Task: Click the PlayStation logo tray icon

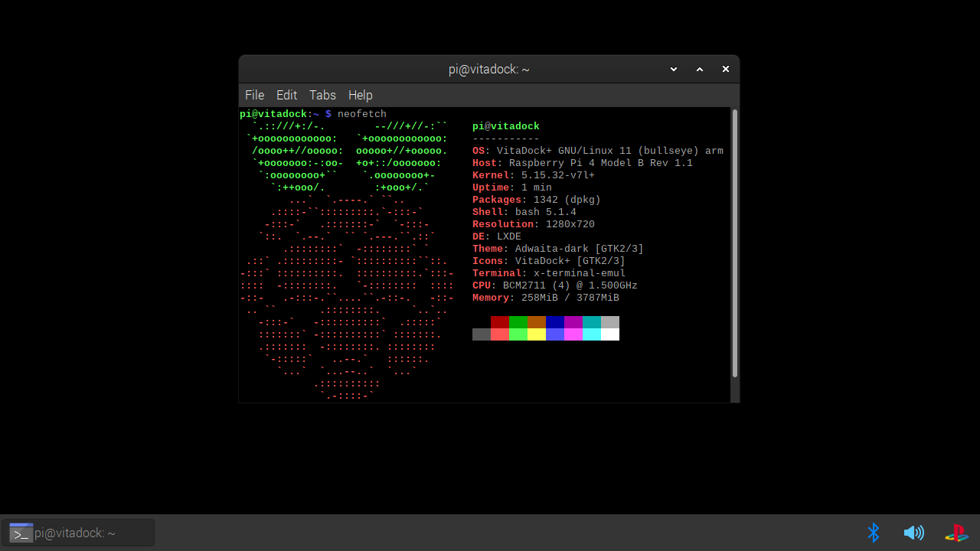Action: [x=955, y=533]
